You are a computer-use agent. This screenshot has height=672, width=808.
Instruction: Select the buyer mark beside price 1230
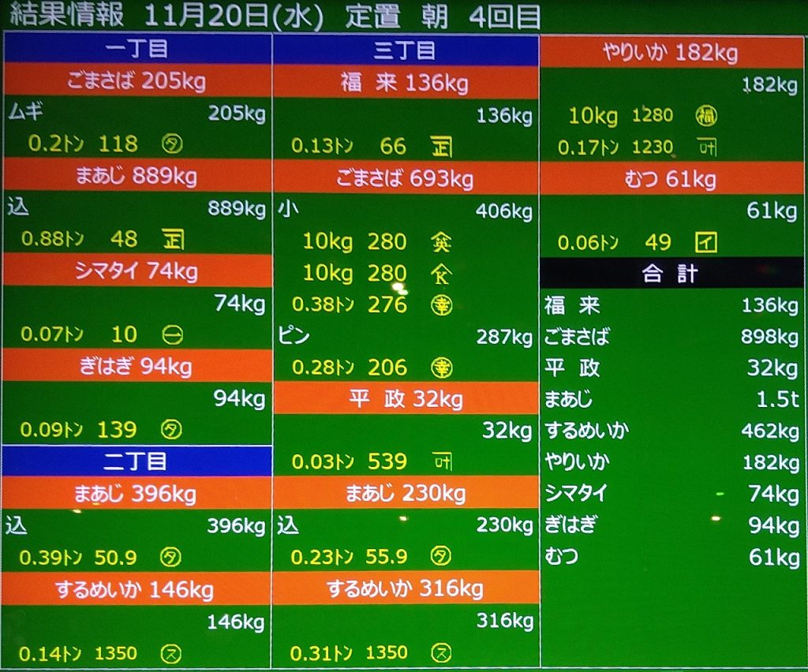[706, 147]
